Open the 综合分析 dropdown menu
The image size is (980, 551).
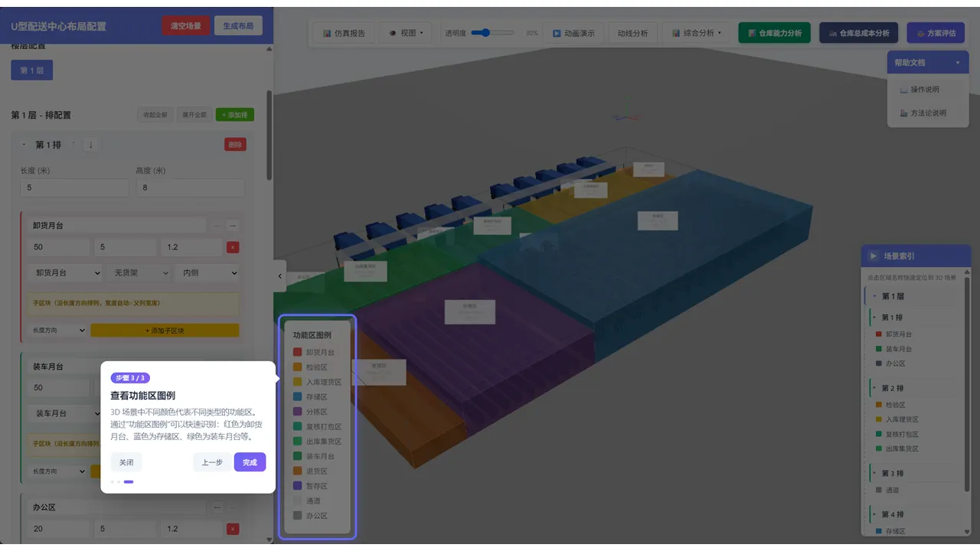tap(696, 33)
